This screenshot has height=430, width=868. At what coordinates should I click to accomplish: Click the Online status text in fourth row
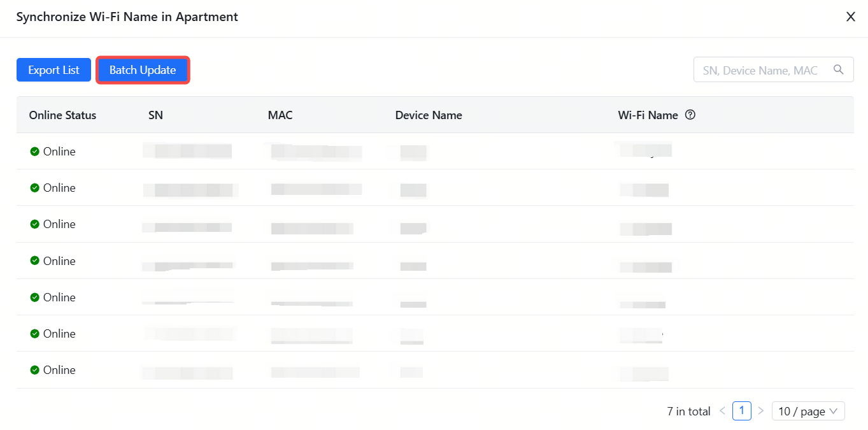[x=59, y=261]
